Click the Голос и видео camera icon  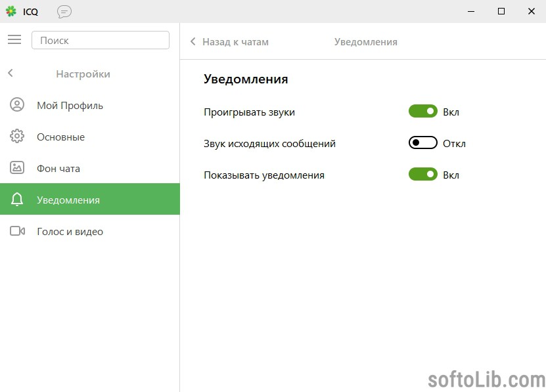(x=17, y=231)
